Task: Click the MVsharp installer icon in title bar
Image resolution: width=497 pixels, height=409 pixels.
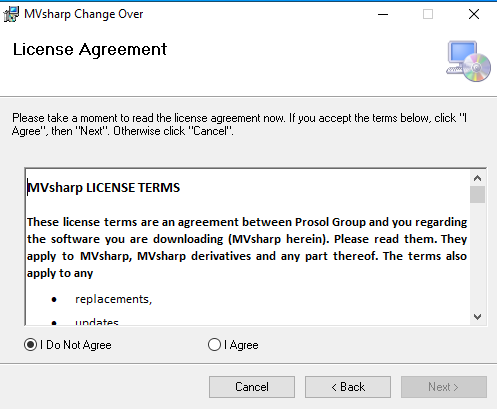Action: [11, 14]
